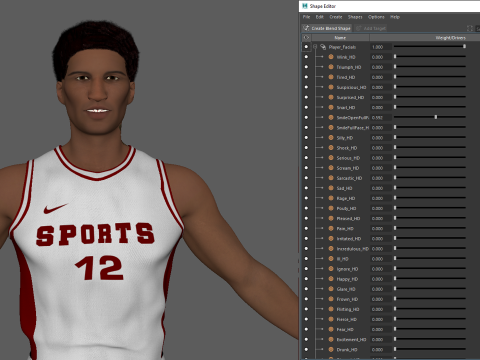Click the Player_Facials blend shape group icon
This screenshot has height=360, width=480.
coord(323,47)
